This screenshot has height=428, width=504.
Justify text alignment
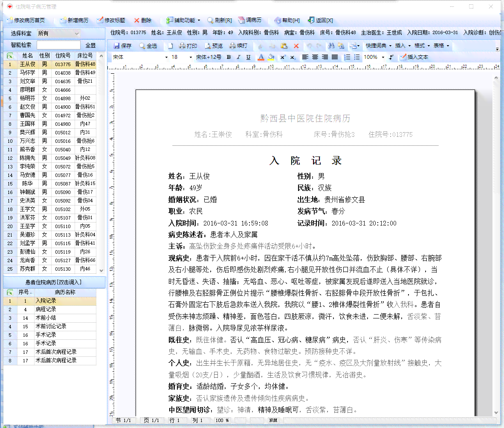click(335, 57)
